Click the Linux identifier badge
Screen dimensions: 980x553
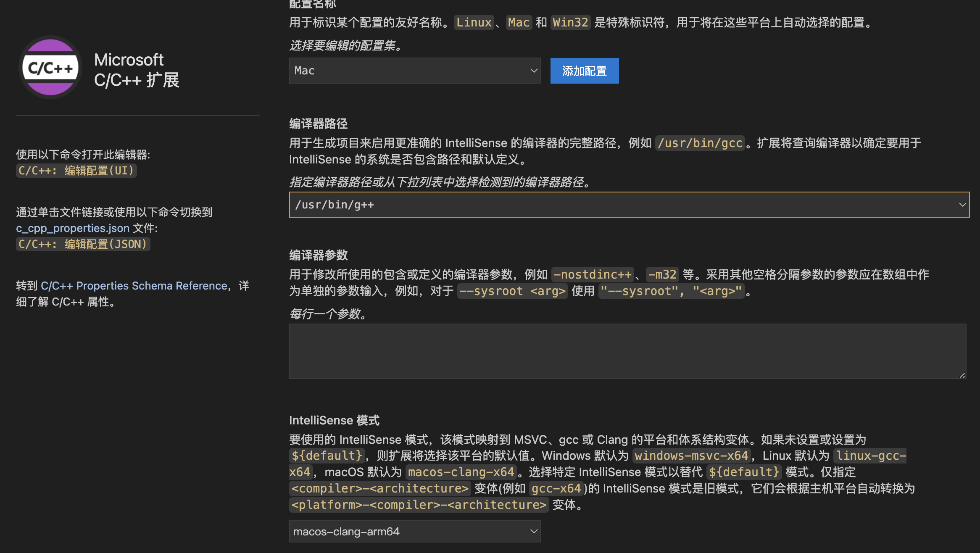tap(474, 22)
